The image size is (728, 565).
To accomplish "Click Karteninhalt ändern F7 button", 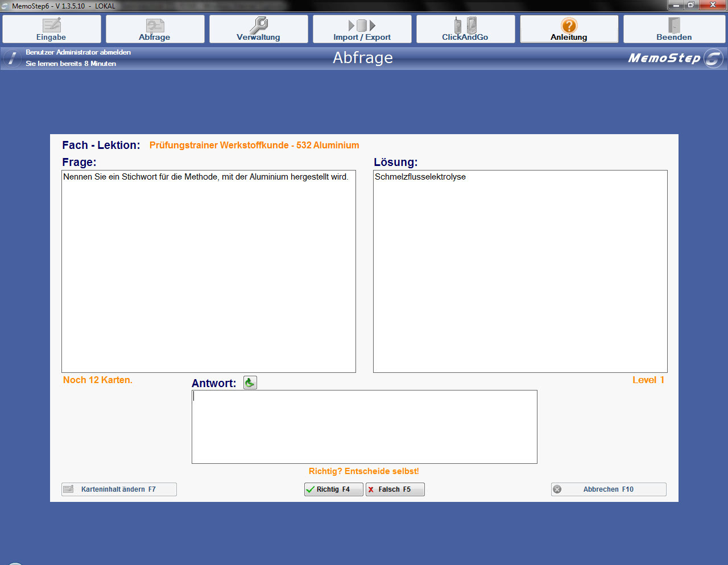I will [x=119, y=489].
